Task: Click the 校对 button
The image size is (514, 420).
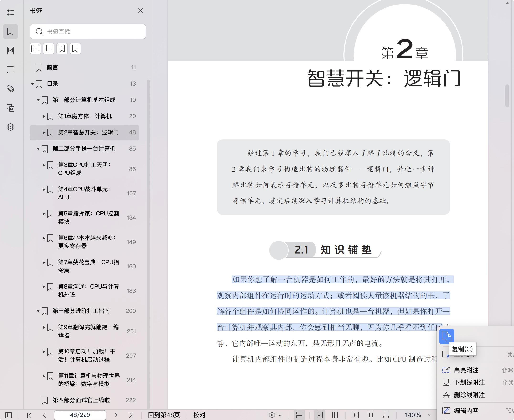Action: click(x=199, y=415)
